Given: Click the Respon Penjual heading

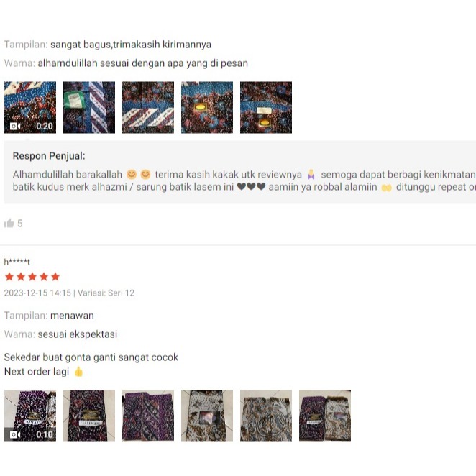Looking at the screenshot, I should pyautogui.click(x=49, y=156).
